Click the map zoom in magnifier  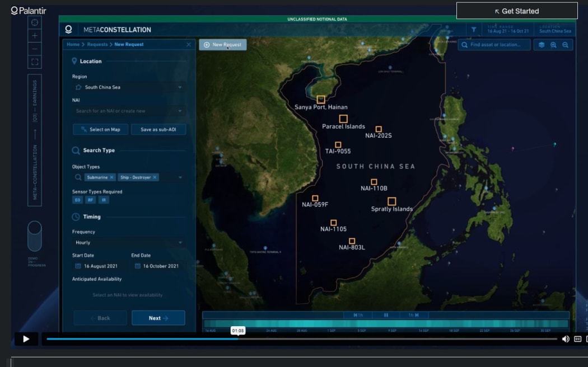(553, 45)
